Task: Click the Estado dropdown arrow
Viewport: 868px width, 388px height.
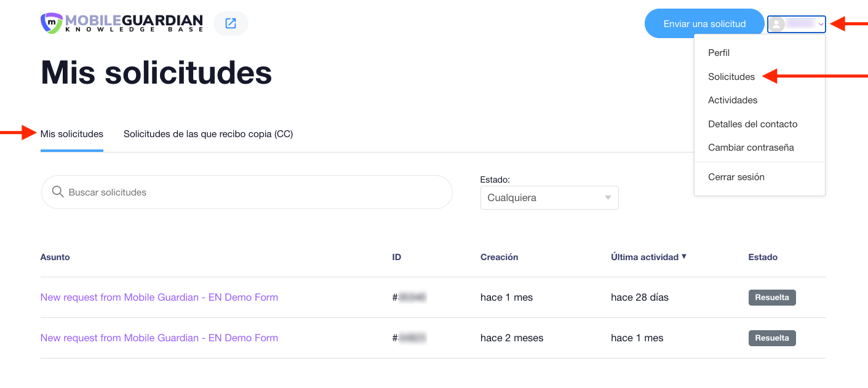Action: pyautogui.click(x=608, y=198)
